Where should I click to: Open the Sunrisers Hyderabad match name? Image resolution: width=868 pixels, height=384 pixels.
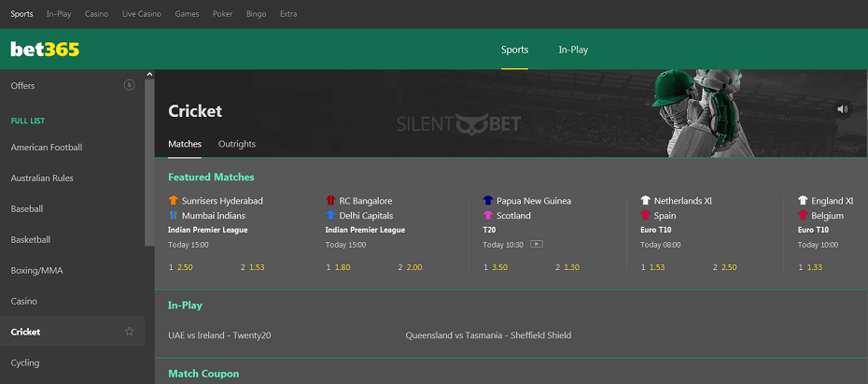pos(222,201)
